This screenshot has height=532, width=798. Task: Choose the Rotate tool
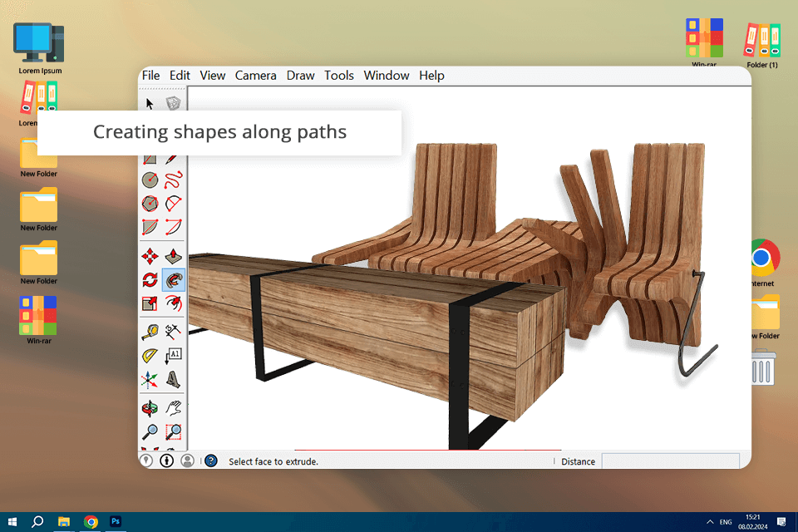[x=150, y=280]
